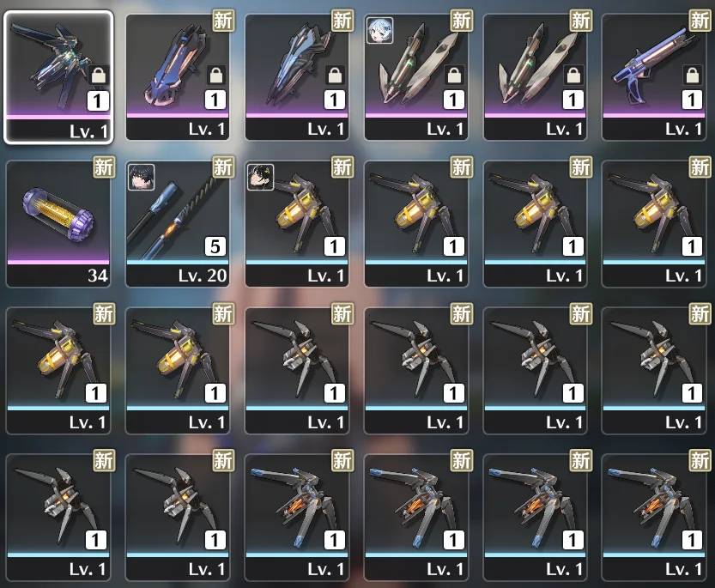The image size is (715, 588).
Task: Click the avatar icon on the Lv. 20 sword
Action: point(142,177)
